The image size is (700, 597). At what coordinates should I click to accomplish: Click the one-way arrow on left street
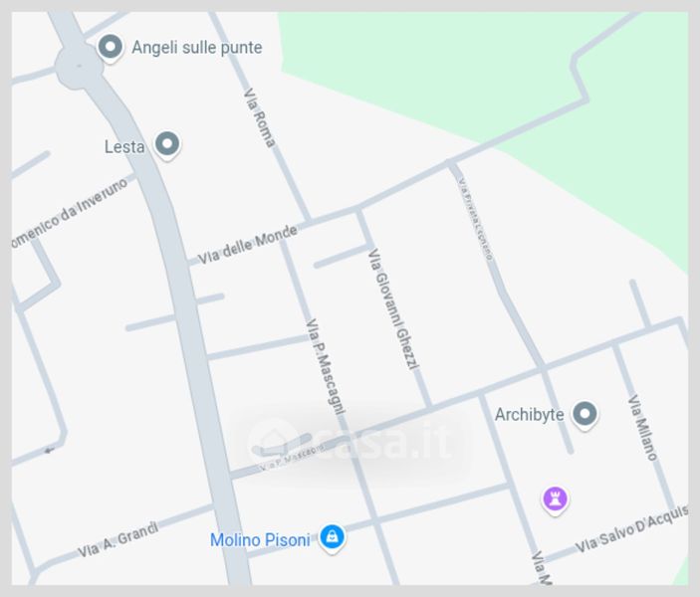(x=49, y=450)
